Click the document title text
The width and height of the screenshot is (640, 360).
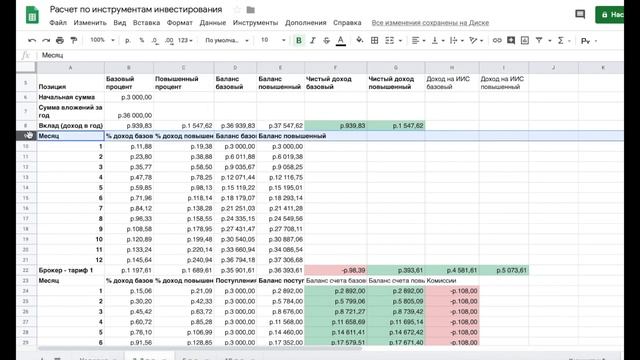click(136, 9)
